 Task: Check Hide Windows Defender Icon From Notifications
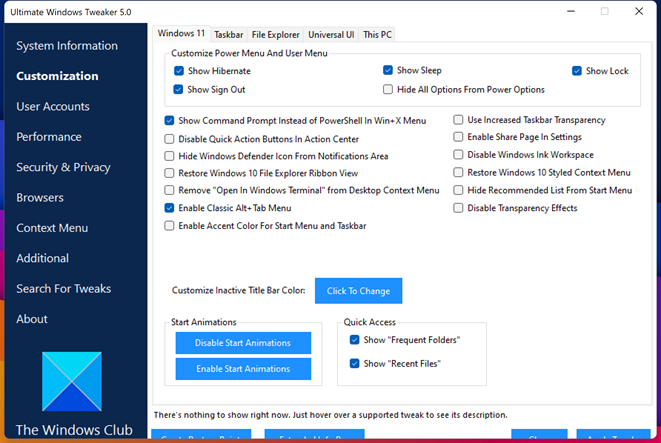click(x=169, y=156)
